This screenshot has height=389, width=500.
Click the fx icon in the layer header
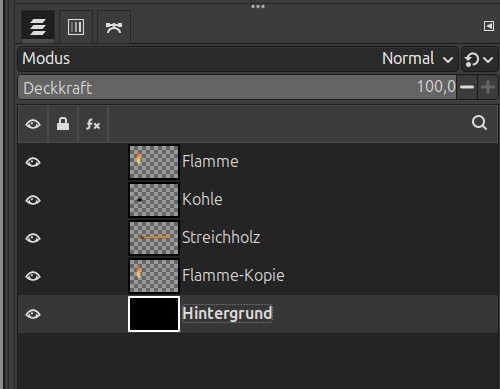click(x=93, y=124)
